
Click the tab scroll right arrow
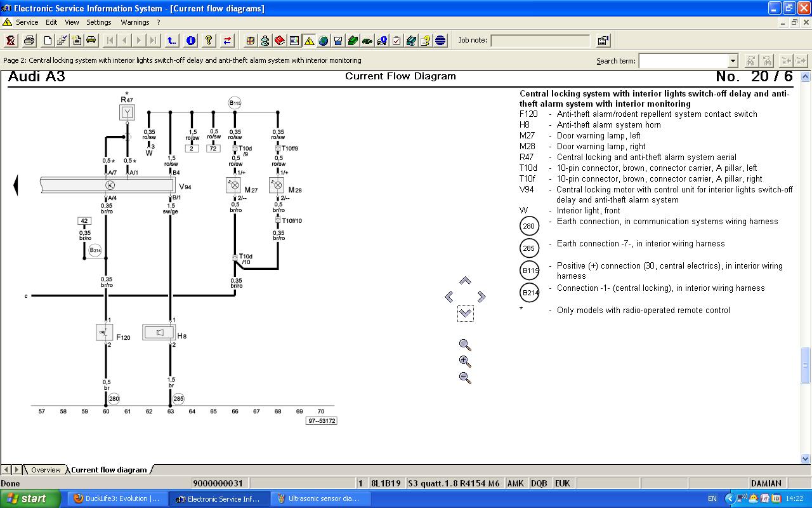[16, 470]
